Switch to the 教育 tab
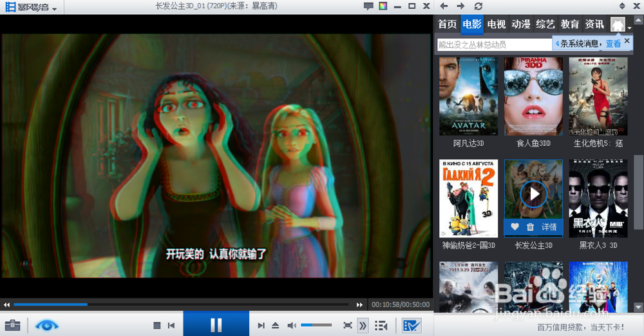644x336 pixels. (x=570, y=25)
